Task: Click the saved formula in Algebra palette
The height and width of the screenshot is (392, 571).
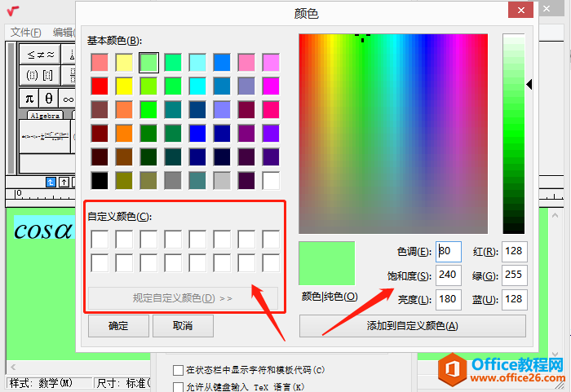Action: point(46,135)
